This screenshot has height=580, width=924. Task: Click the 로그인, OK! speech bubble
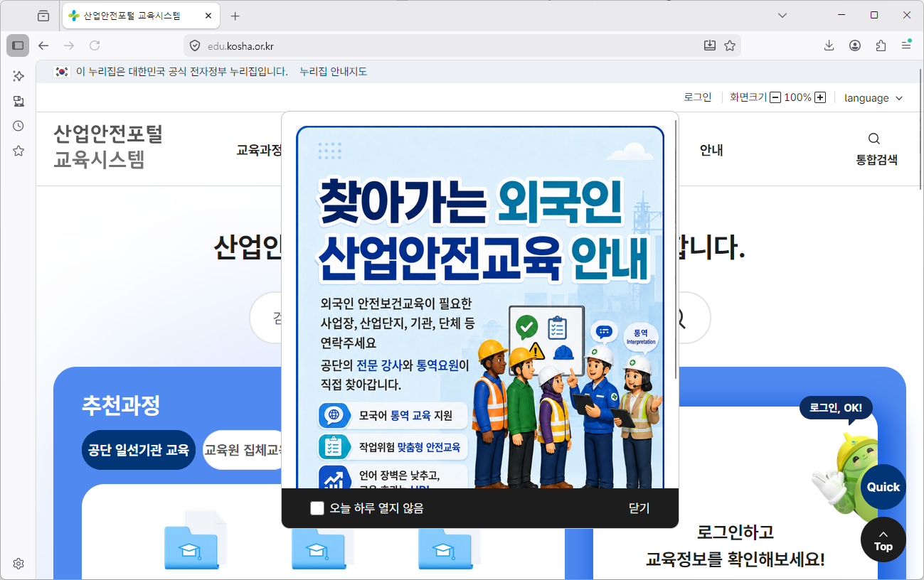pos(836,408)
